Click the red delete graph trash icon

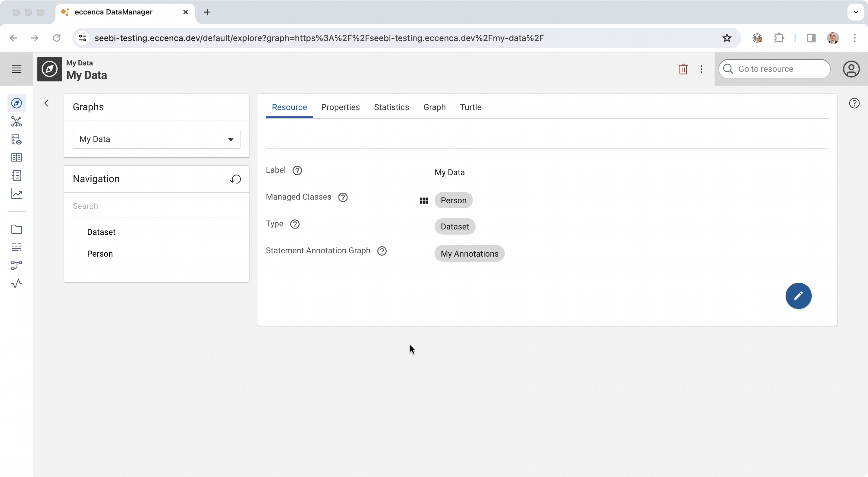click(x=683, y=69)
